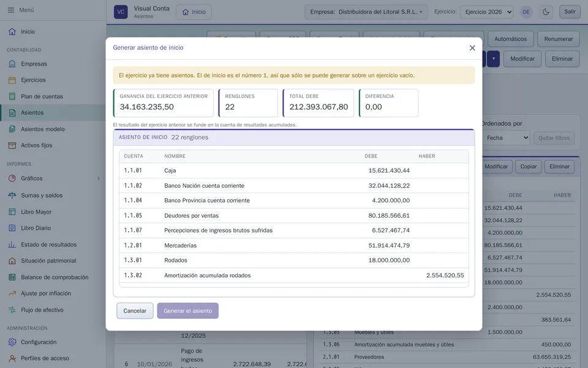Open Sumas y saldos scale icon

[x=12, y=195]
